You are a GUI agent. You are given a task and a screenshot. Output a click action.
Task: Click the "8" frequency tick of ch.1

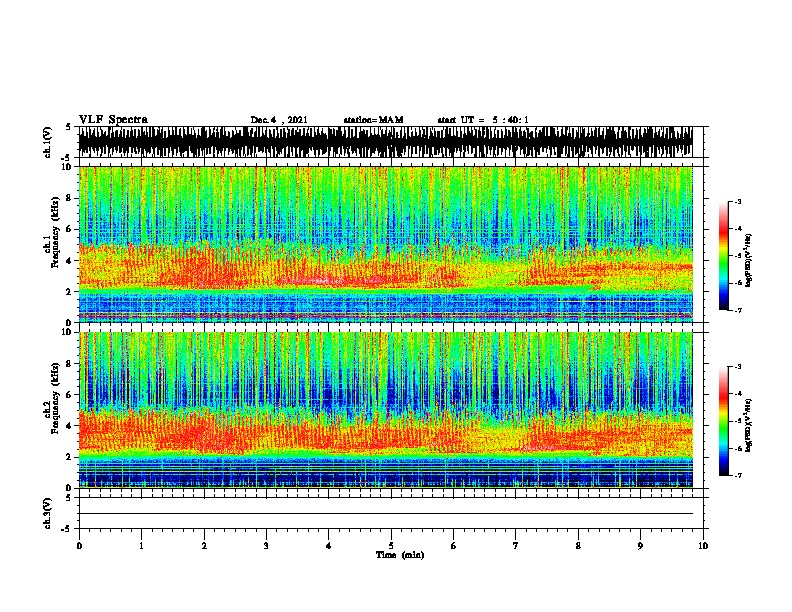(x=69, y=198)
